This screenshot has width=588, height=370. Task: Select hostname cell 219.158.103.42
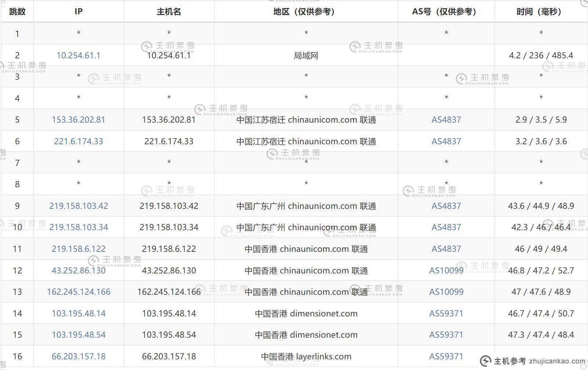click(169, 206)
